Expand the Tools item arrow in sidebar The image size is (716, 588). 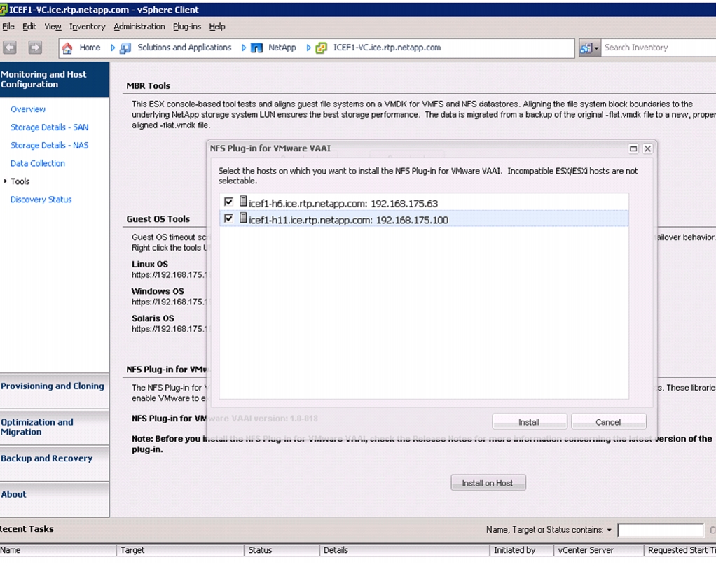pos(5,181)
